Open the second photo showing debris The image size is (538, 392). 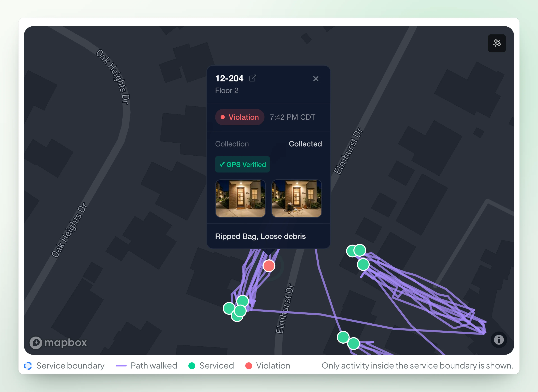coord(297,198)
